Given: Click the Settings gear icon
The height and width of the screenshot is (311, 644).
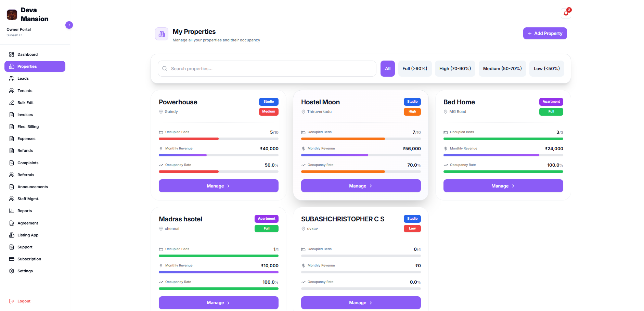Looking at the screenshot, I should click(x=12, y=271).
